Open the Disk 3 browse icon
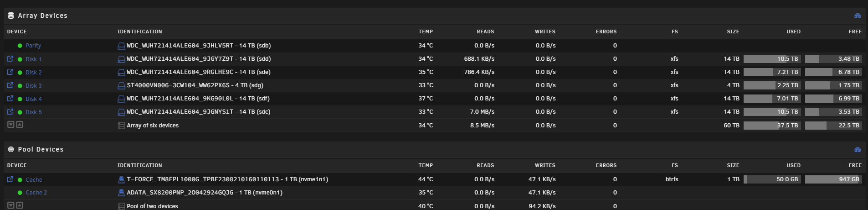 coord(10,85)
